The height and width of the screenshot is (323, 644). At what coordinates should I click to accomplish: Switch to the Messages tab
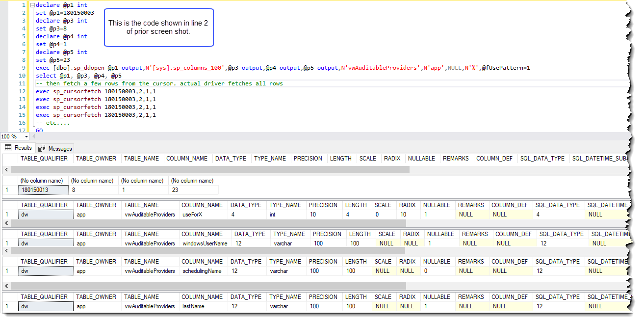tap(55, 148)
